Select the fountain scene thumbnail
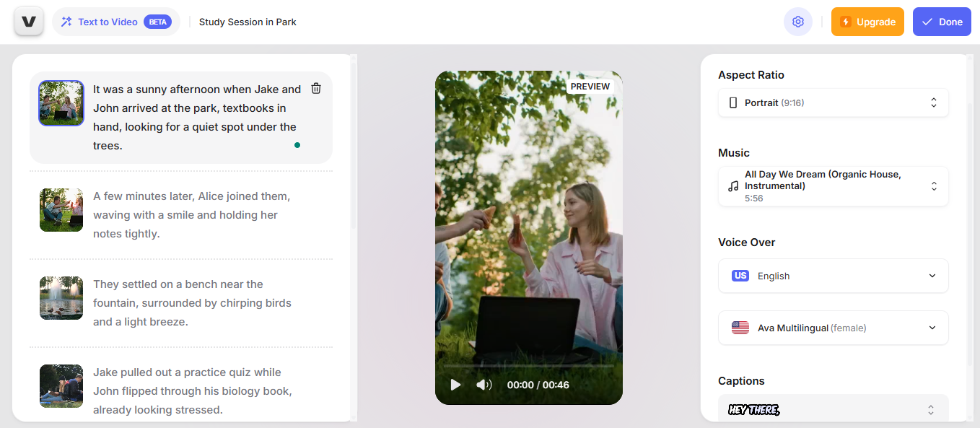The height and width of the screenshot is (428, 980). tap(61, 298)
